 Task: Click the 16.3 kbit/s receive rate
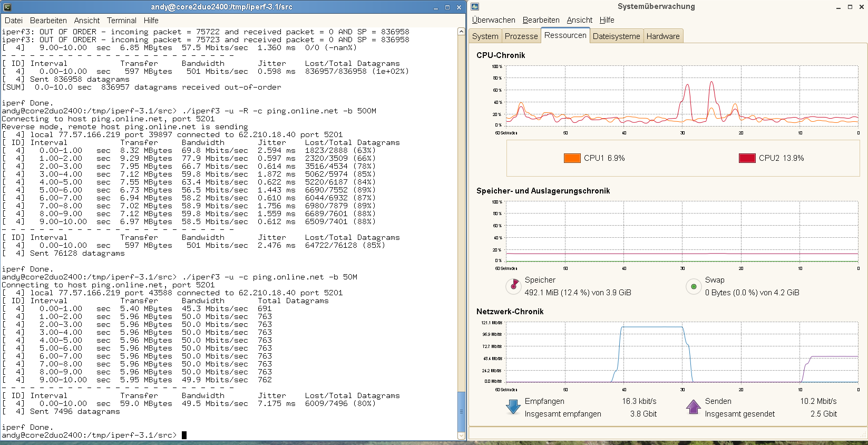[639, 401]
